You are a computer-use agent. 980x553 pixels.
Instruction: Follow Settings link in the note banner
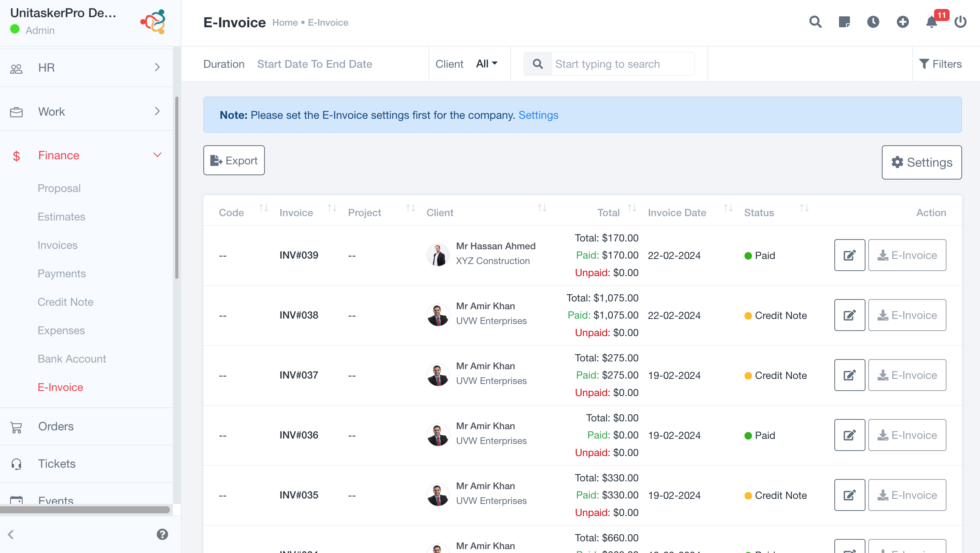(538, 115)
